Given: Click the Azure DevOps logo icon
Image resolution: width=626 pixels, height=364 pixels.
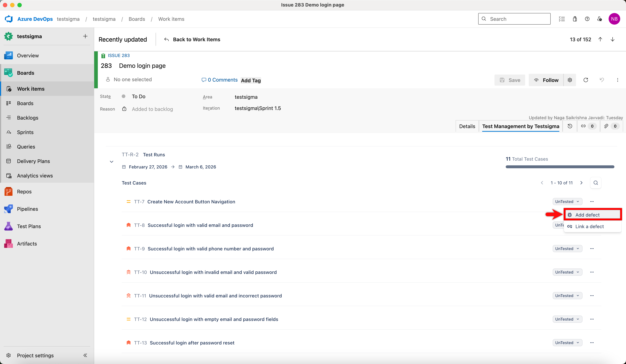Looking at the screenshot, I should click(x=9, y=19).
